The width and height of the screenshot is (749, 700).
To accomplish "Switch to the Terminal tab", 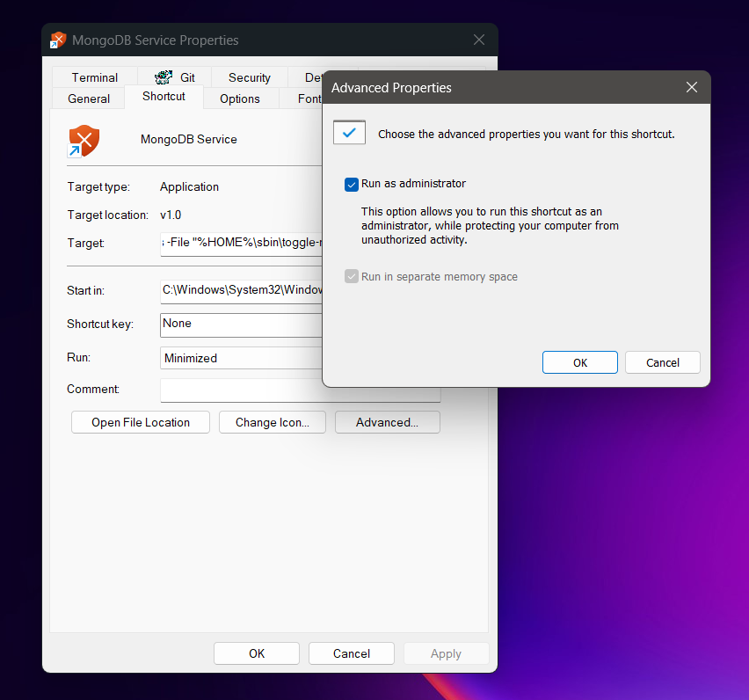I will (x=95, y=77).
